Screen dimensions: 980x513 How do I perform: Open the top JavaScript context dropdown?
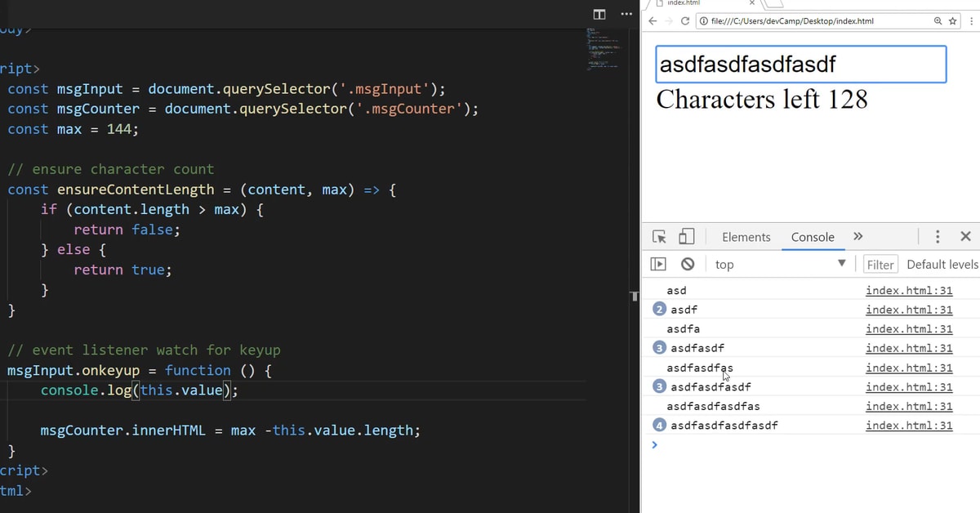(x=781, y=264)
